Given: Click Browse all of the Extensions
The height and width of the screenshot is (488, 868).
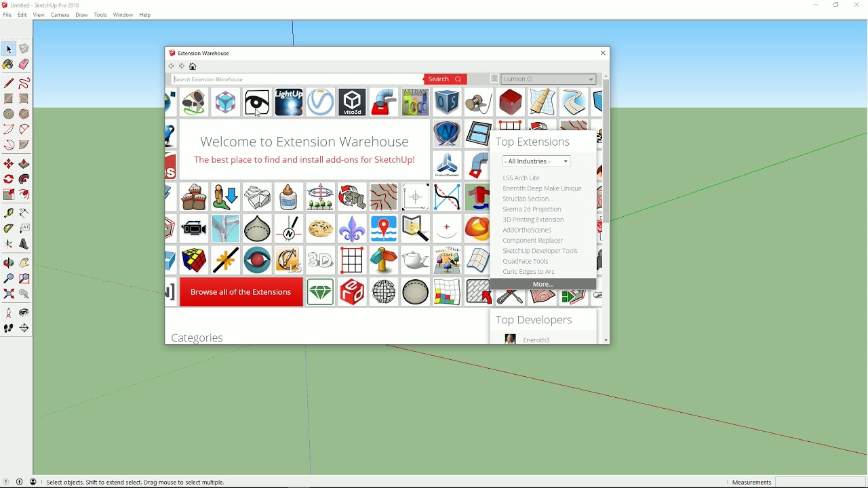Looking at the screenshot, I should pos(241,292).
